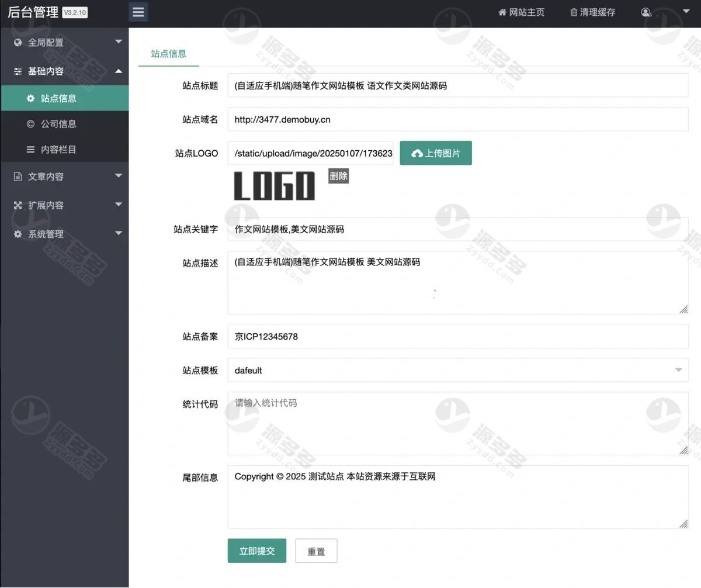This screenshot has height=588, width=701.
Task: Expand the 文章内容 menu arrow
Action: pyautogui.click(x=119, y=175)
